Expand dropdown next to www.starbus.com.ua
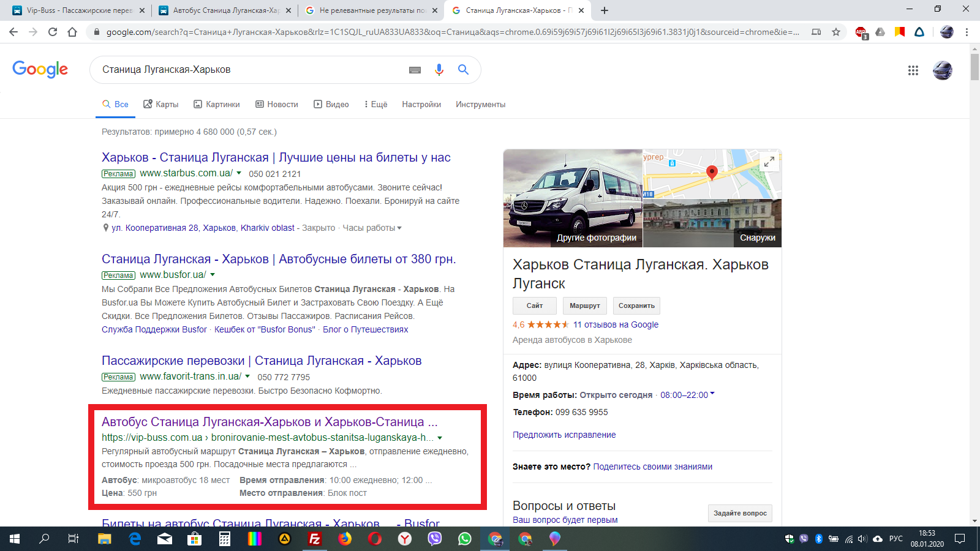This screenshot has height=551, width=980. click(x=239, y=173)
